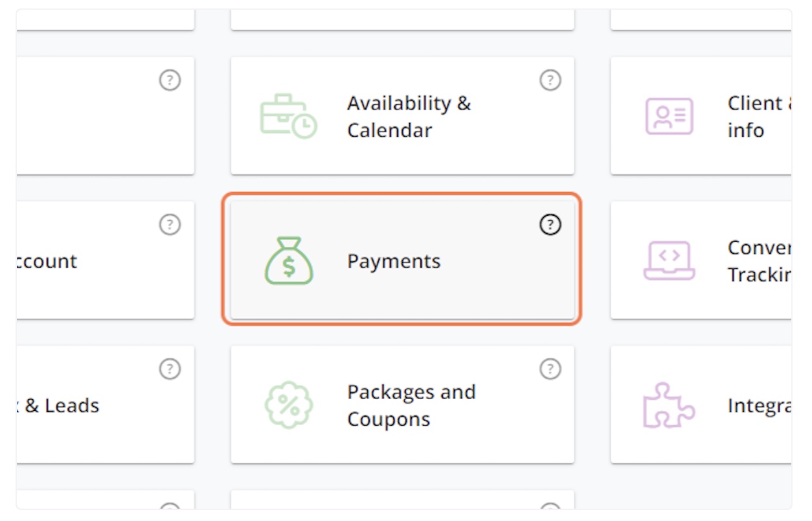Click the laptop code Conversion Tracking icon
Image resolution: width=812 pixels, height=521 pixels.
(x=669, y=261)
